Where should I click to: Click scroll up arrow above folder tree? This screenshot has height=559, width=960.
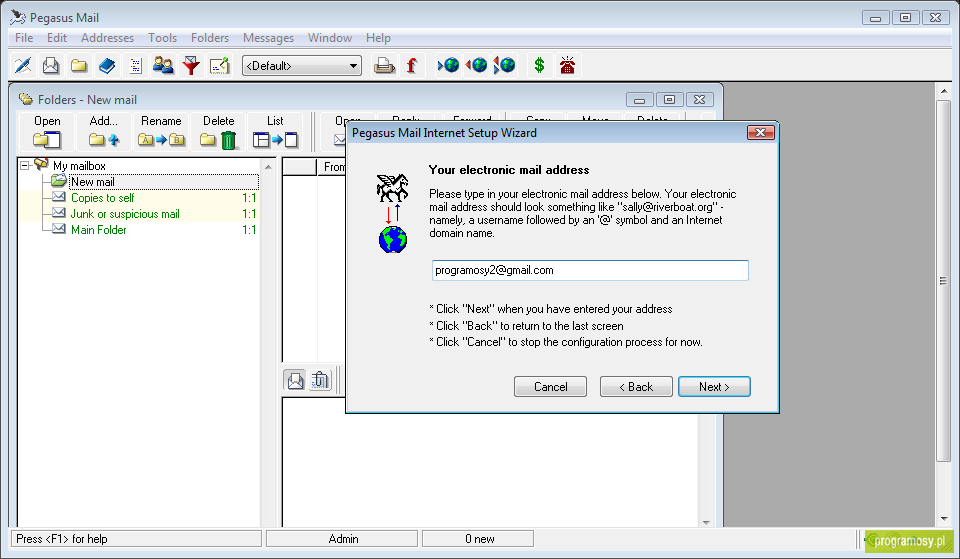[268, 167]
